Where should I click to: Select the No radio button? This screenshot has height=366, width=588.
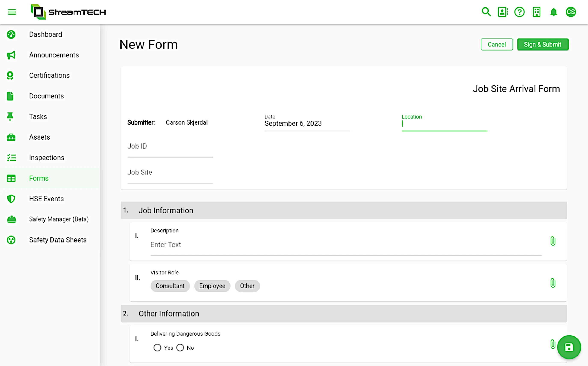coord(180,347)
